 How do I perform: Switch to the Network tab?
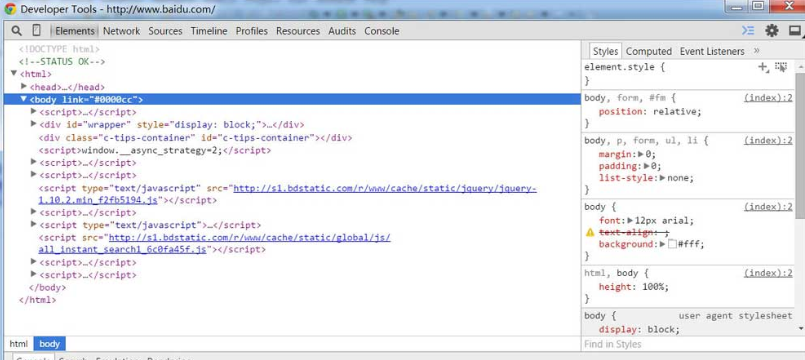121,31
